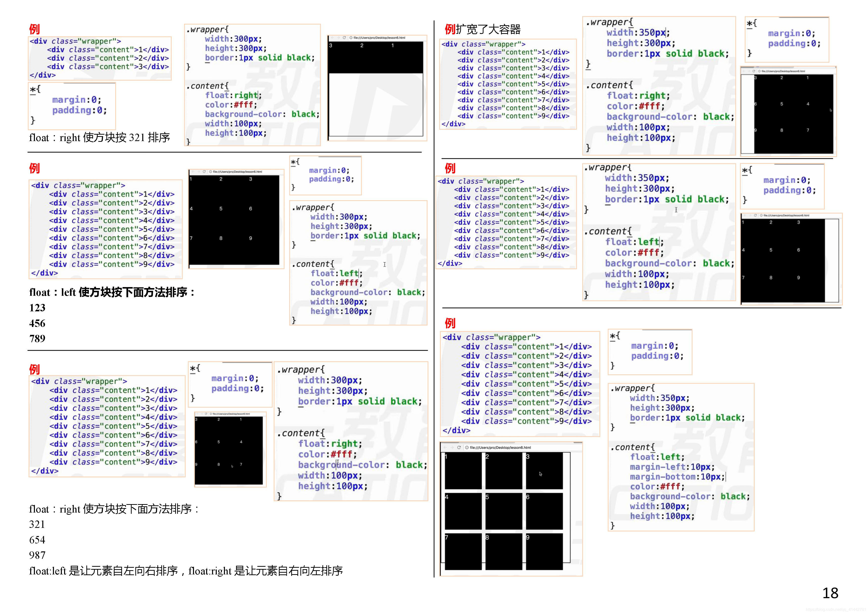This screenshot has width=868, height=614.
Task: Click the '987' ordering line
Action: click(37, 555)
